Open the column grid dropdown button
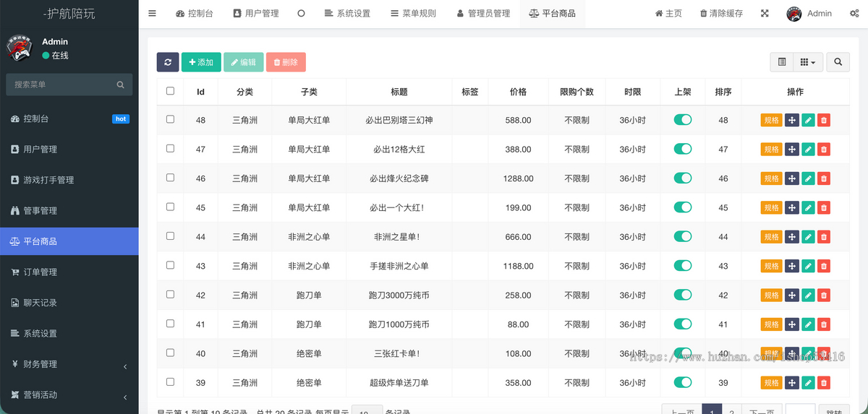 (x=808, y=62)
